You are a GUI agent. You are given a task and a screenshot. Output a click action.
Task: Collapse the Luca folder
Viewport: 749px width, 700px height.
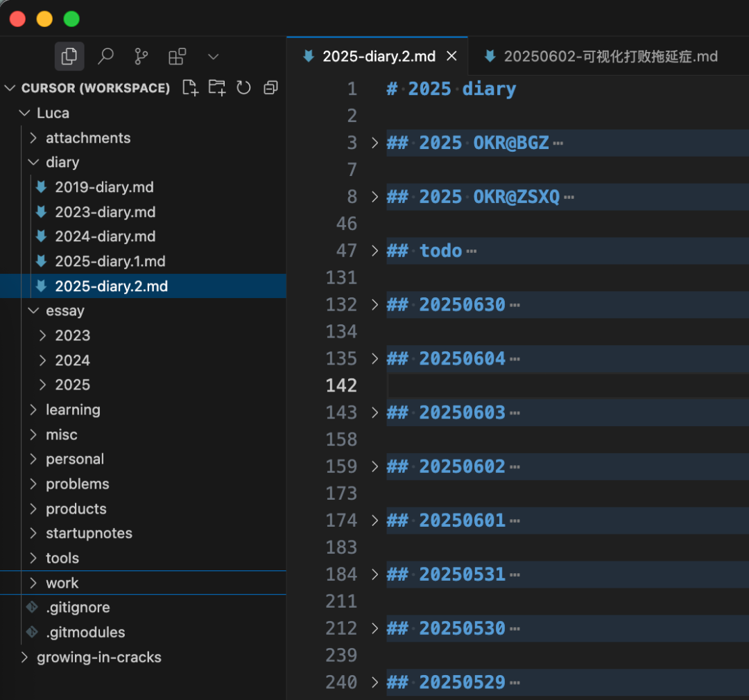pyautogui.click(x=24, y=113)
